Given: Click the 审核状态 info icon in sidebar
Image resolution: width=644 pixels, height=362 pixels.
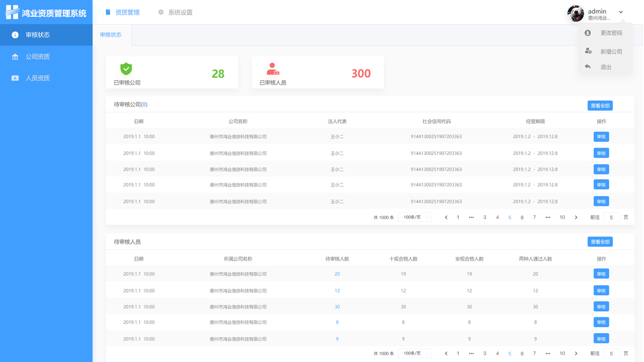Looking at the screenshot, I should (15, 35).
